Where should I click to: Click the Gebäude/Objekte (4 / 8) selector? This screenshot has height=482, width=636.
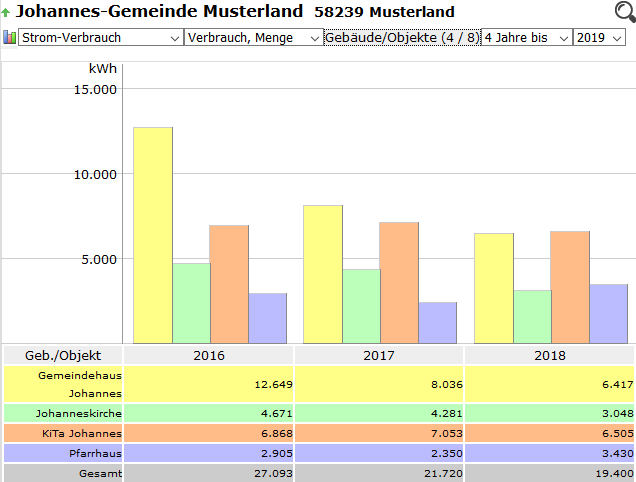pyautogui.click(x=401, y=37)
